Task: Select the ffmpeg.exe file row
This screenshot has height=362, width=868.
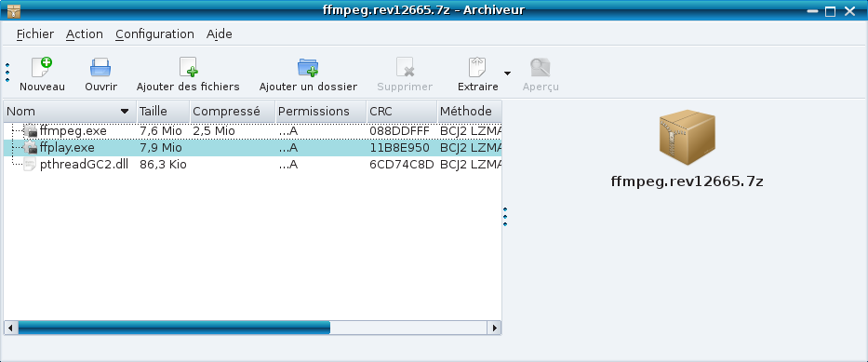Action: (x=252, y=131)
